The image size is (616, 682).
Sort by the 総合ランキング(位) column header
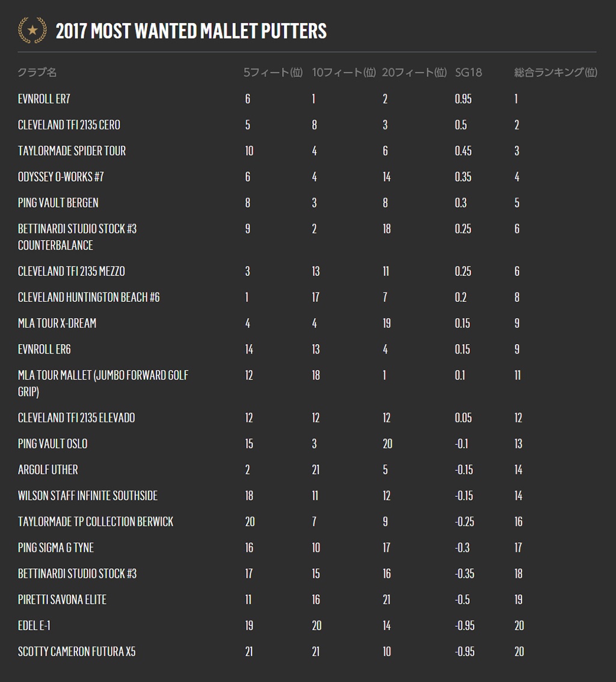pyautogui.click(x=555, y=72)
